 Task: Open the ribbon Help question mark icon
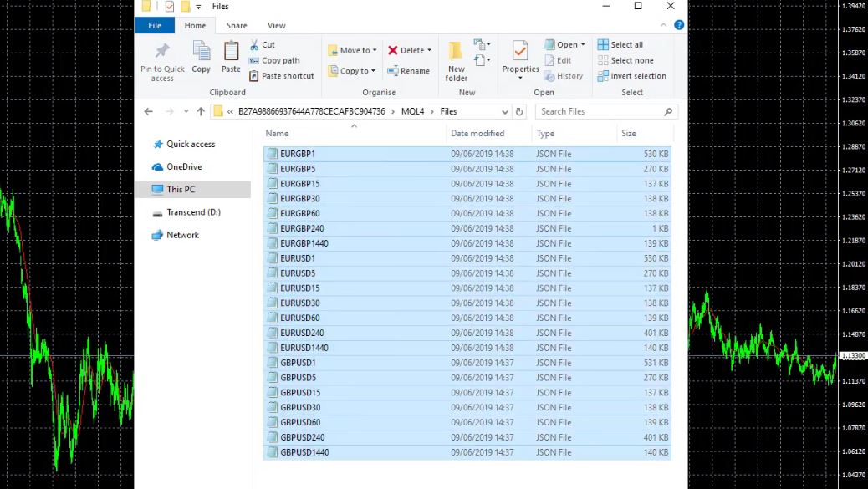tap(679, 25)
